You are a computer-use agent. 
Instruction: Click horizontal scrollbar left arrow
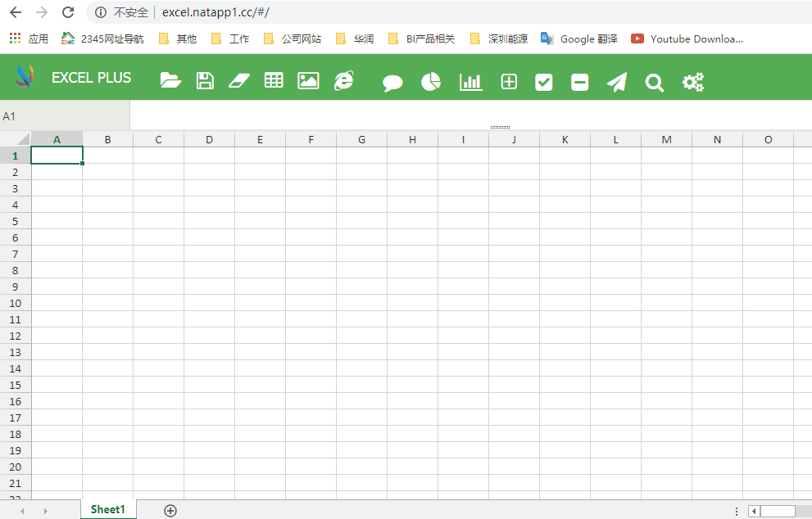(x=754, y=512)
